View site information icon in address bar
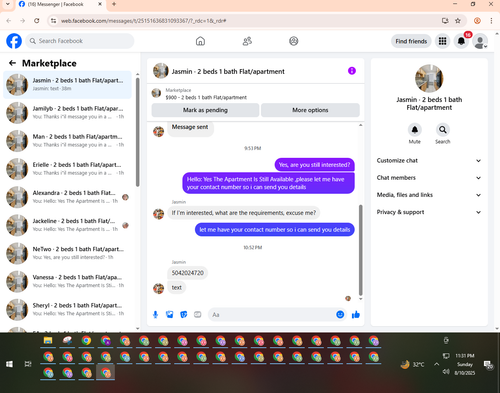The image size is (500, 393). click(x=53, y=21)
